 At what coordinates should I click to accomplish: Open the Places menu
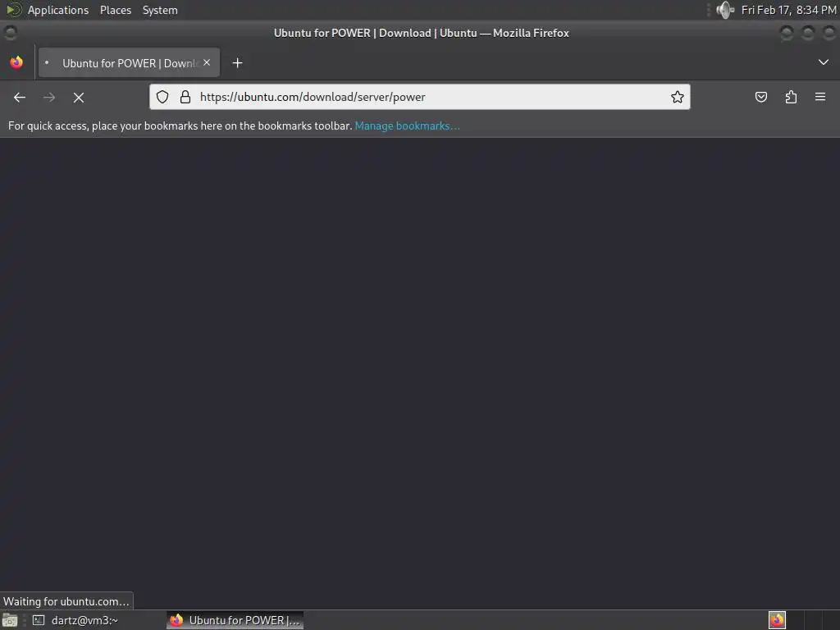(116, 10)
